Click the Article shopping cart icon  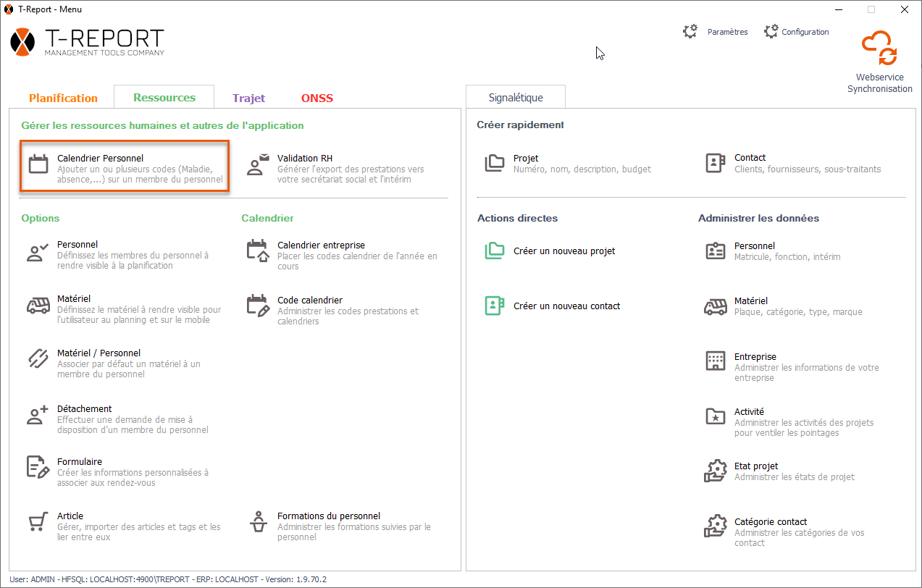coord(38,522)
